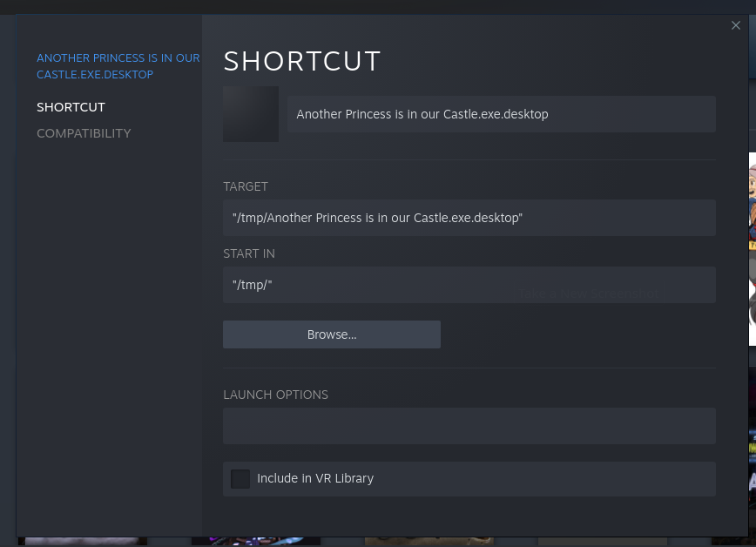The image size is (756, 547).
Task: Open the Shortcut settings tab
Action: (x=71, y=107)
